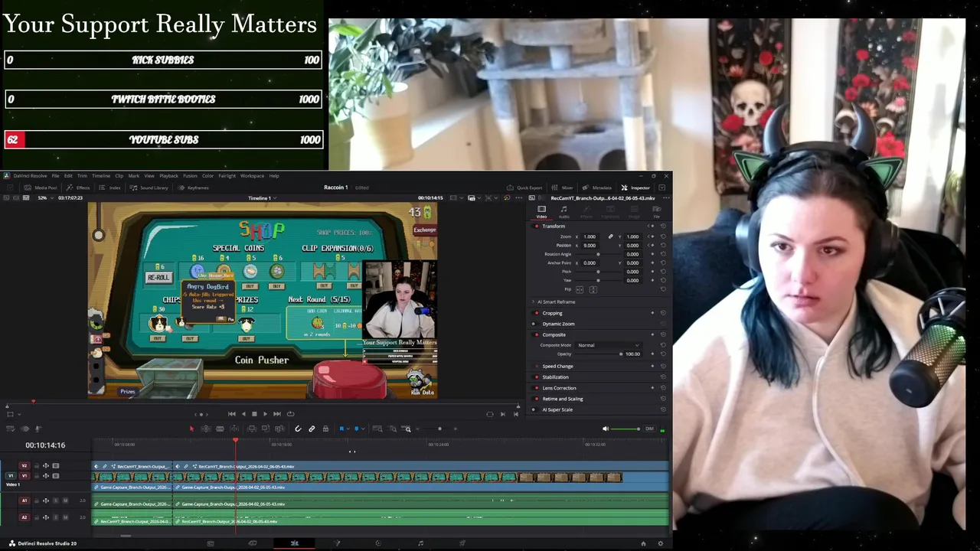Adjust the audio volume slider

coord(626,429)
